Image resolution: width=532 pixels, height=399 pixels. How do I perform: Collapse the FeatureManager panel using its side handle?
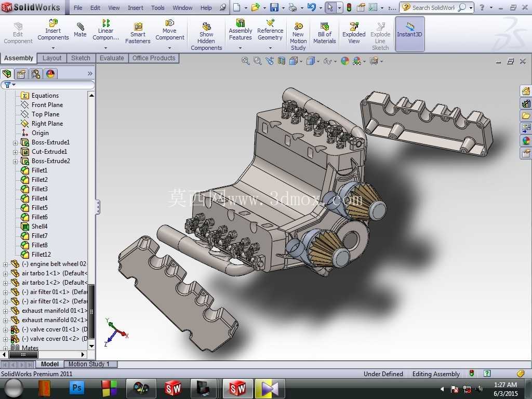(98, 207)
